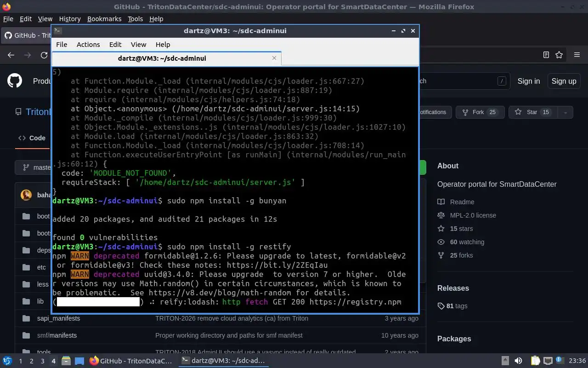The width and height of the screenshot is (588, 368).
Task: Click committer avatar next to baha
Action: point(26,195)
